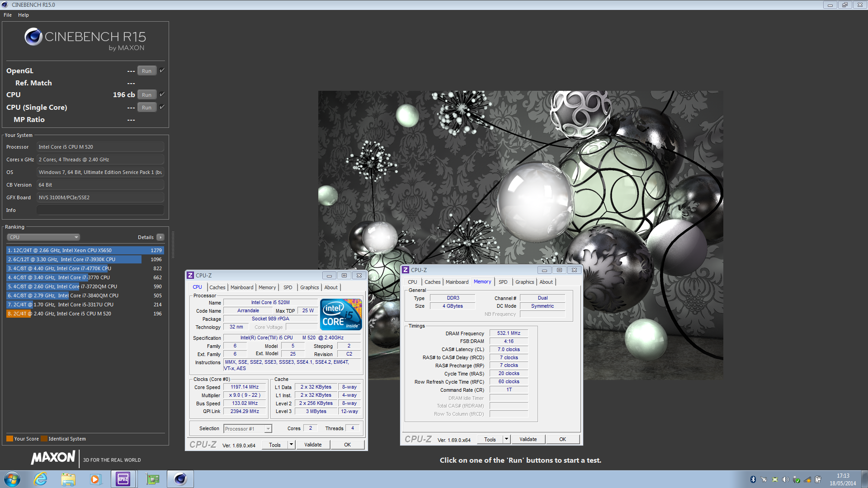Open the network signal tray icon

pyautogui.click(x=807, y=479)
